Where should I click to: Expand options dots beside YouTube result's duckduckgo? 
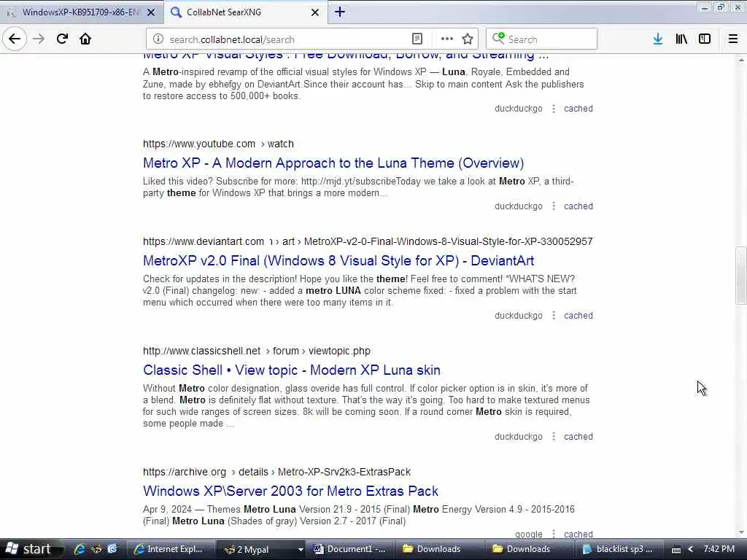click(x=554, y=206)
